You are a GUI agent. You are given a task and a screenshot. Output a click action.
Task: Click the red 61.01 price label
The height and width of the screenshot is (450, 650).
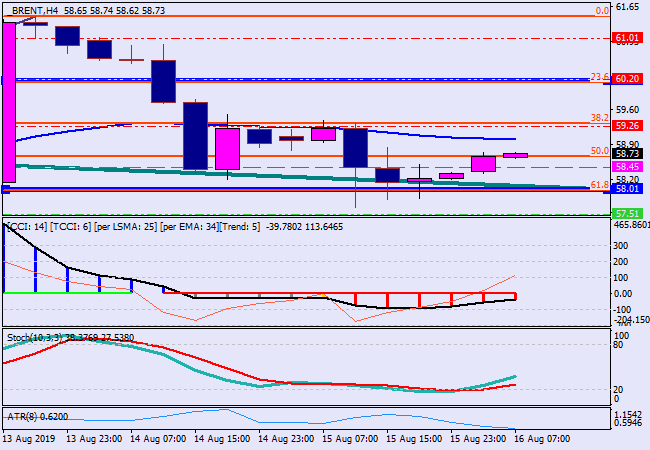click(627, 38)
